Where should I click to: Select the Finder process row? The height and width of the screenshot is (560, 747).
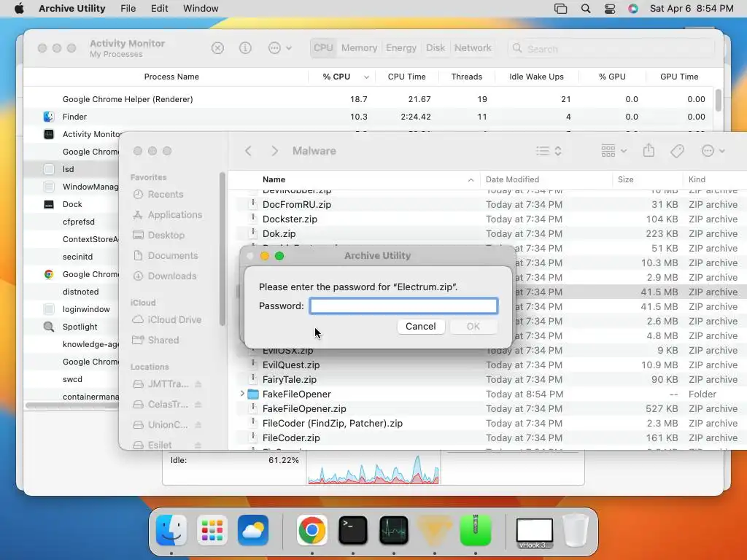368,117
